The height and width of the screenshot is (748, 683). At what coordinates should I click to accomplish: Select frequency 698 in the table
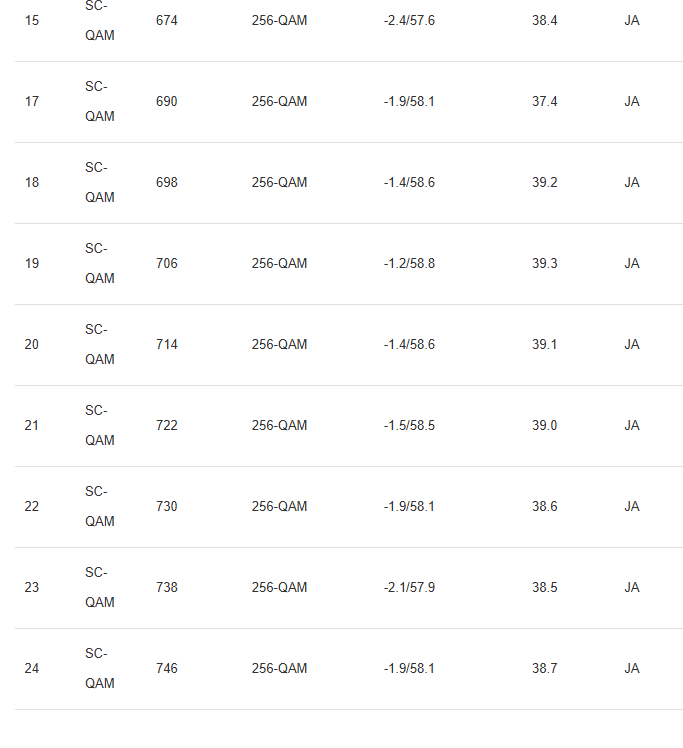(167, 183)
